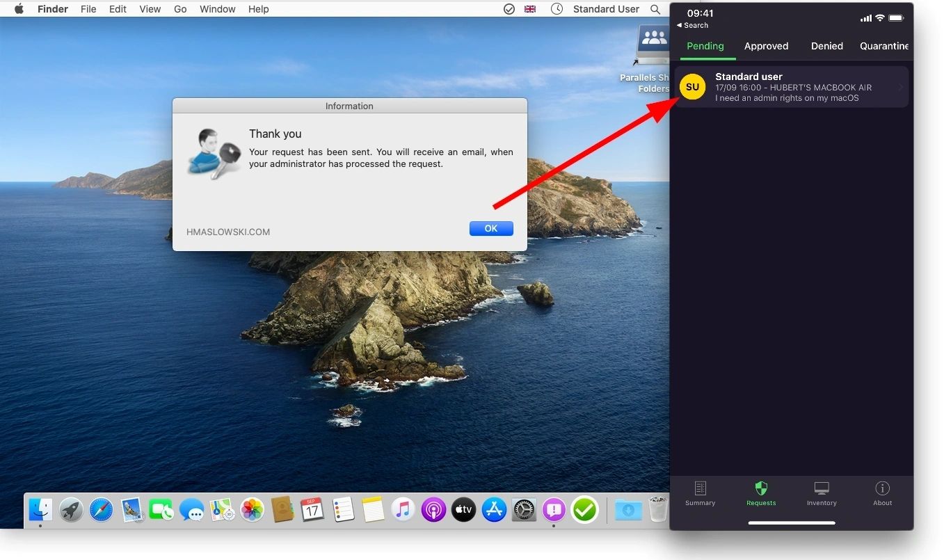The width and height of the screenshot is (944, 560).
Task: Open the Go menu
Action: pyautogui.click(x=180, y=9)
